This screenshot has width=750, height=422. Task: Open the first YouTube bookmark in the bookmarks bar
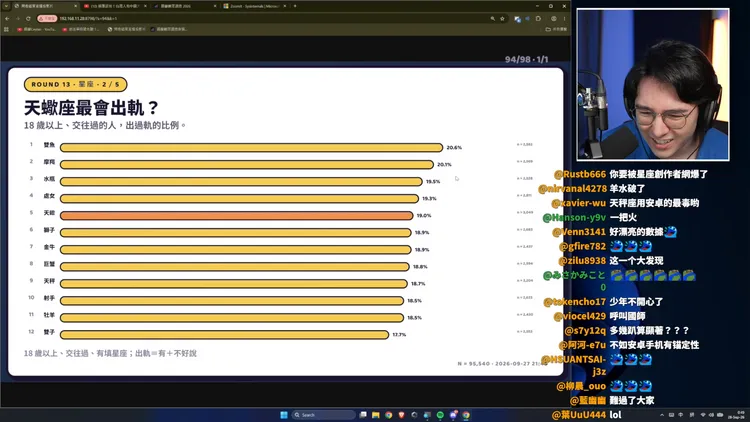coord(37,29)
